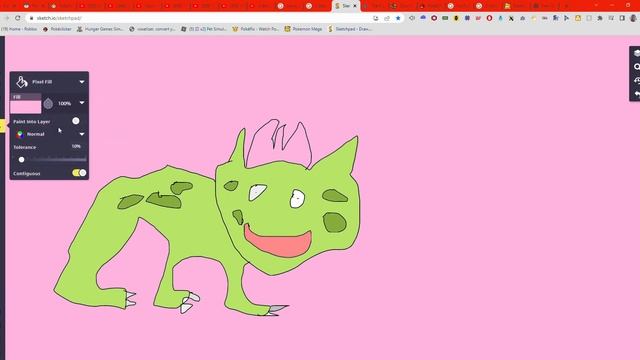Viewport: 640px width, 360px height.
Task: Open the Pet Simulator bookmark
Action: [203, 29]
